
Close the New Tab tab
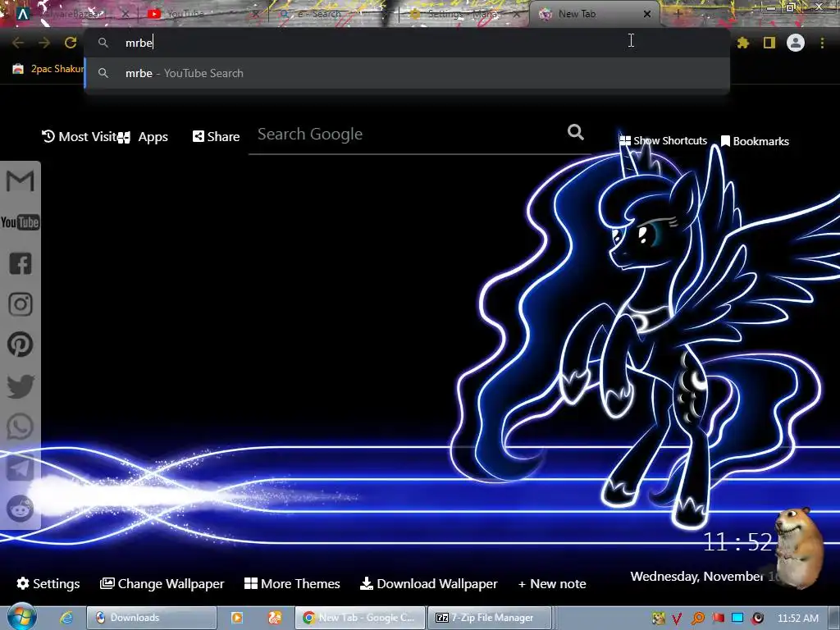pos(647,14)
